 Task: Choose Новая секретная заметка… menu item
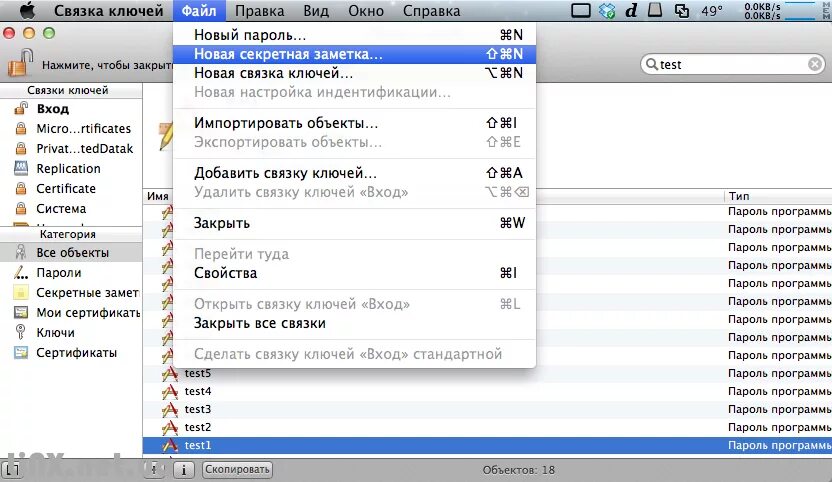(354, 54)
